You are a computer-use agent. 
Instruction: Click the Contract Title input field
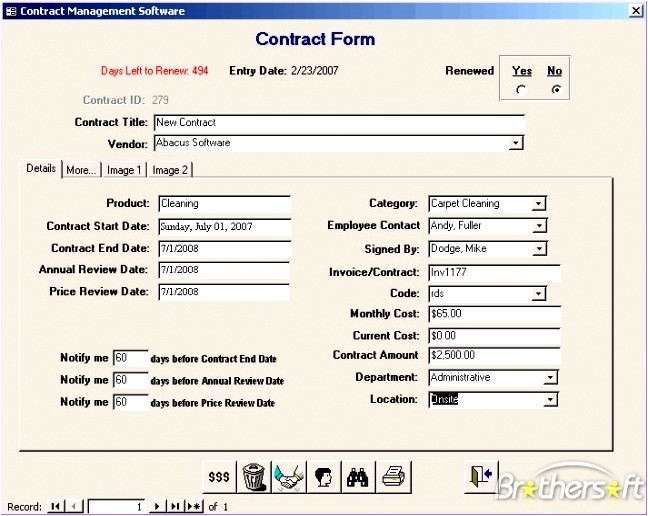point(339,123)
